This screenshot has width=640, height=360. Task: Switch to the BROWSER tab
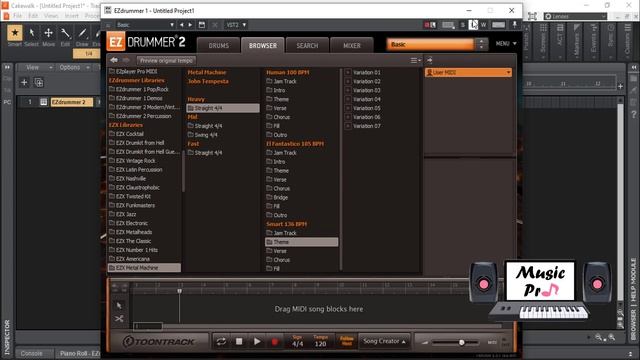point(263,46)
